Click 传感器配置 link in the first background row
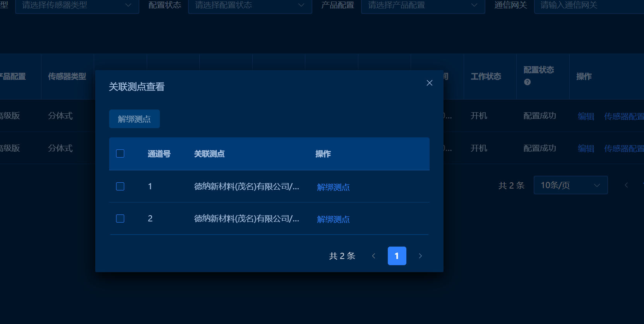The height and width of the screenshot is (324, 644). click(624, 116)
